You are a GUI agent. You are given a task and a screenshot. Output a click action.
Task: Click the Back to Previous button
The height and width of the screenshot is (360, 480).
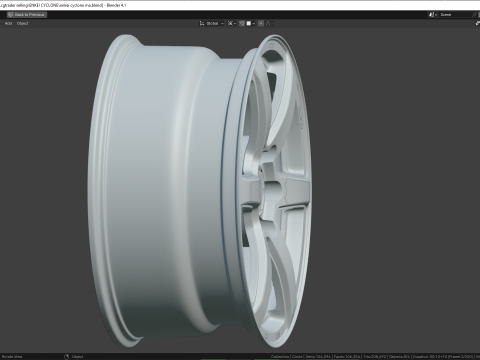pos(27,15)
